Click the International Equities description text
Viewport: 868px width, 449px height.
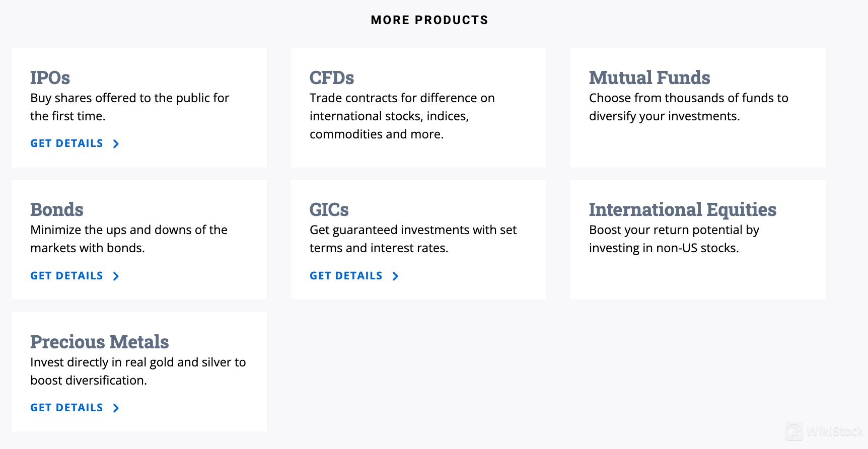674,239
